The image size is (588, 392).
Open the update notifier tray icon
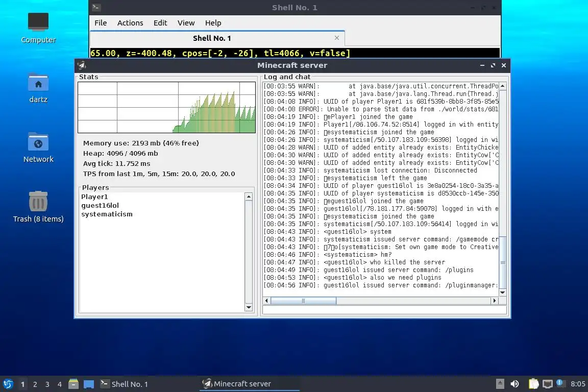pos(560,383)
